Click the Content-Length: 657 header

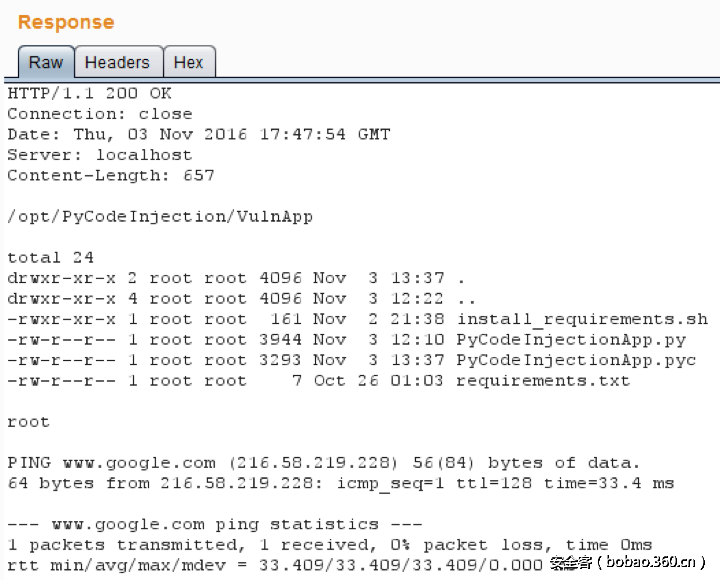(111, 175)
